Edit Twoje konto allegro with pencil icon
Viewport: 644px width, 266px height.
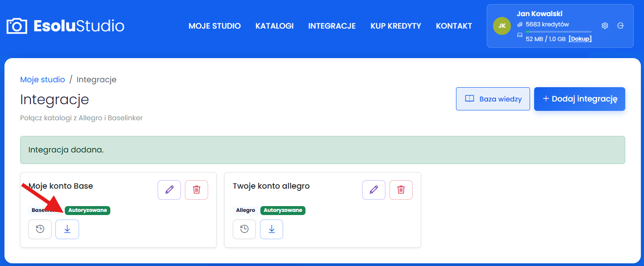(x=374, y=190)
